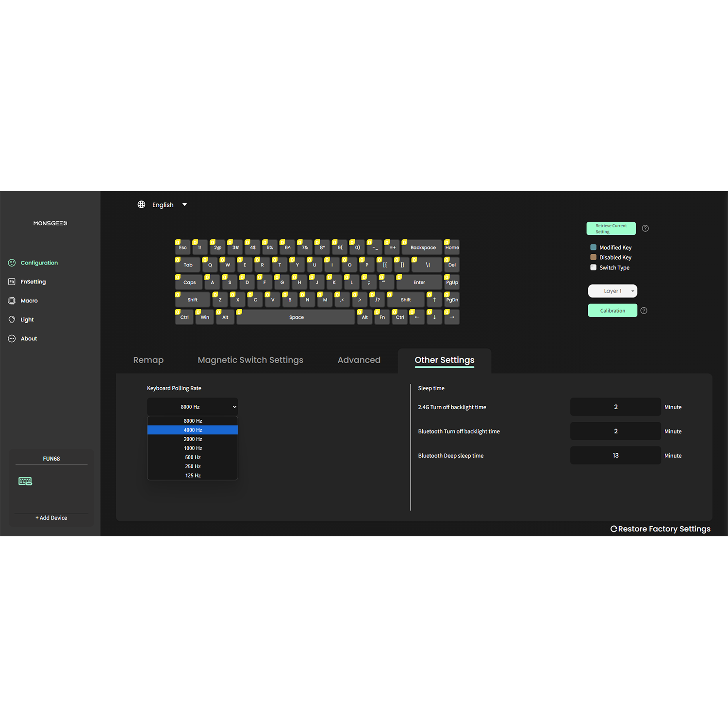The width and height of the screenshot is (728, 728).
Task: Open Macro section chip icon
Action: coord(12,300)
